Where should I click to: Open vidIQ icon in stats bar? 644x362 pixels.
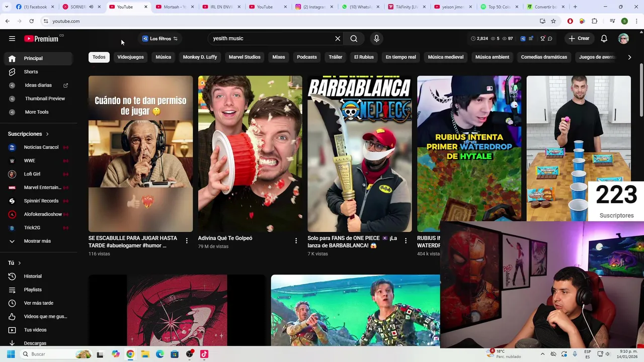tap(523, 39)
